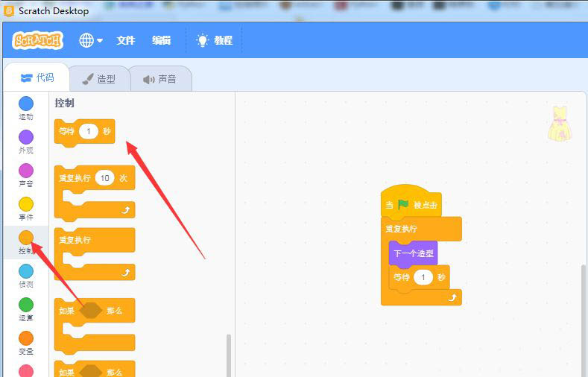Click the Scratch logo in the menu bar
588x377 pixels.
[37, 40]
